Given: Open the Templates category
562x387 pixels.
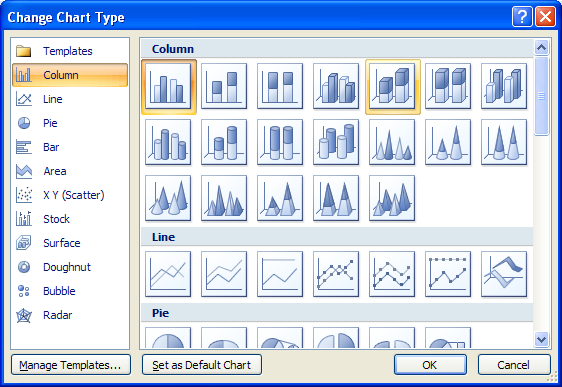Looking at the screenshot, I should pos(70,51).
